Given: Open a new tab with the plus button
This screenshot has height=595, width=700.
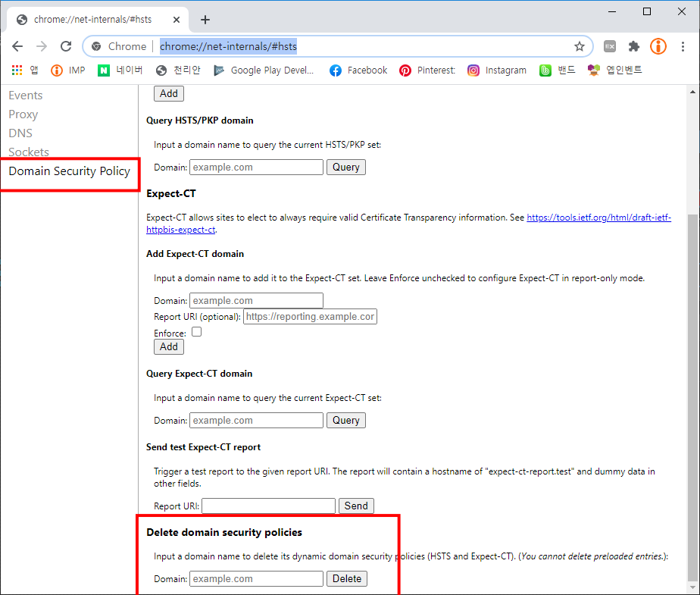Looking at the screenshot, I should (x=205, y=20).
